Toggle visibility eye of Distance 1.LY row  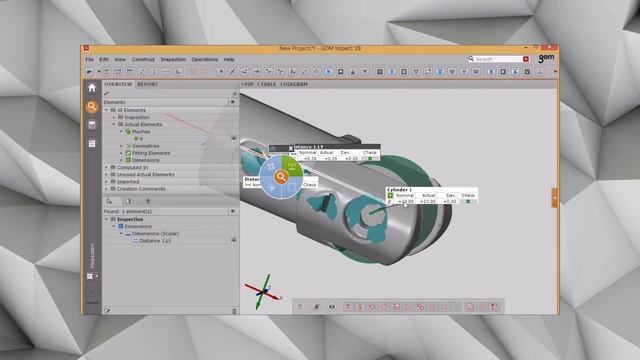tap(233, 241)
